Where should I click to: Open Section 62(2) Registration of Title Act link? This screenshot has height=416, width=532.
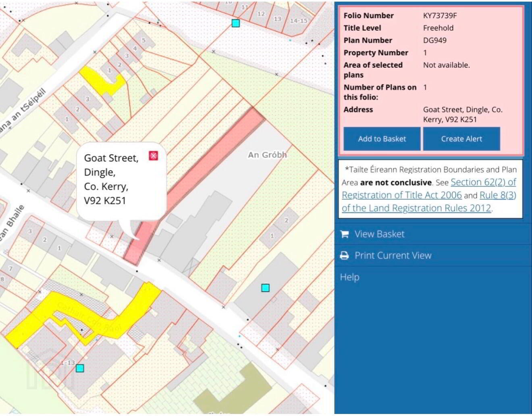point(429,188)
